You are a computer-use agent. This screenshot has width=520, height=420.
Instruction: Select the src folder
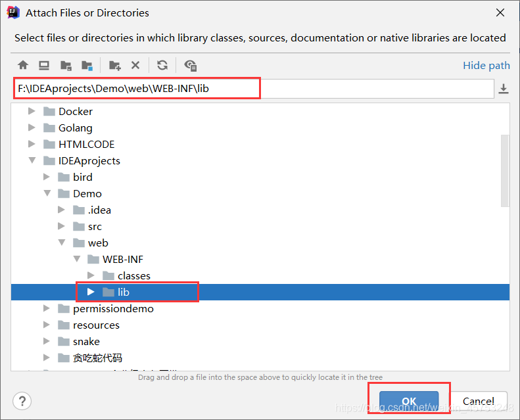click(x=87, y=226)
